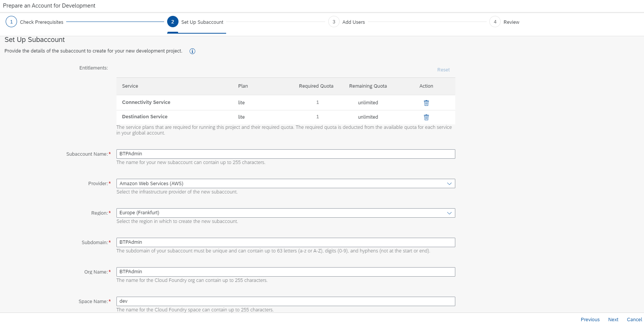
Task: Expand the Region dropdown
Action: pos(449,213)
